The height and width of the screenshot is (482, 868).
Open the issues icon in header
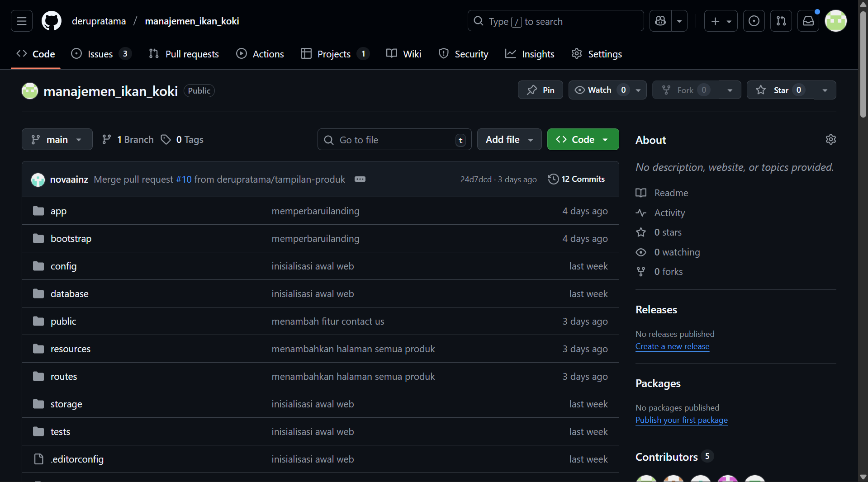click(754, 21)
